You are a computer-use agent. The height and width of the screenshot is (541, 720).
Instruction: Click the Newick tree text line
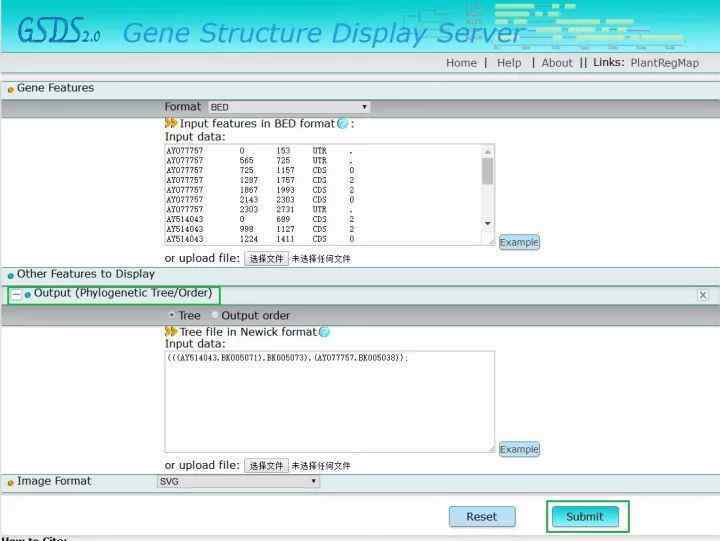pos(287,357)
